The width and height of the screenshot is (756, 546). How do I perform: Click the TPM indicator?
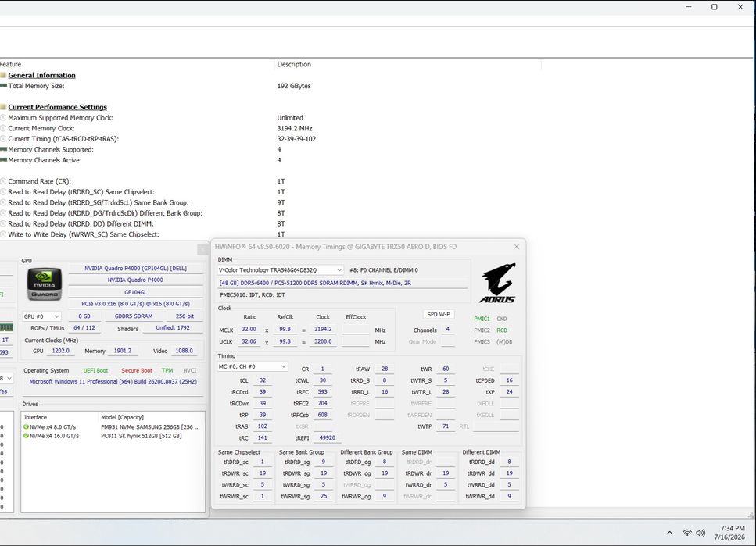click(167, 370)
